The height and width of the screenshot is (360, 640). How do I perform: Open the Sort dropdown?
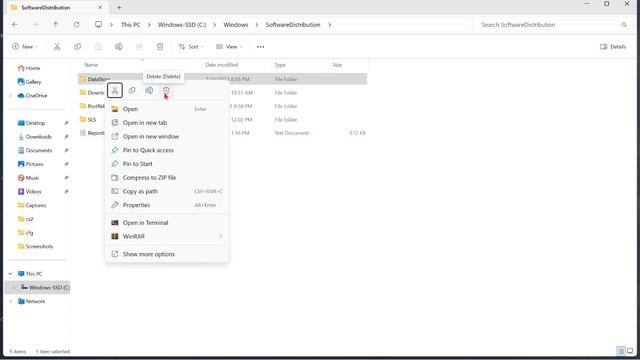pyautogui.click(x=191, y=47)
